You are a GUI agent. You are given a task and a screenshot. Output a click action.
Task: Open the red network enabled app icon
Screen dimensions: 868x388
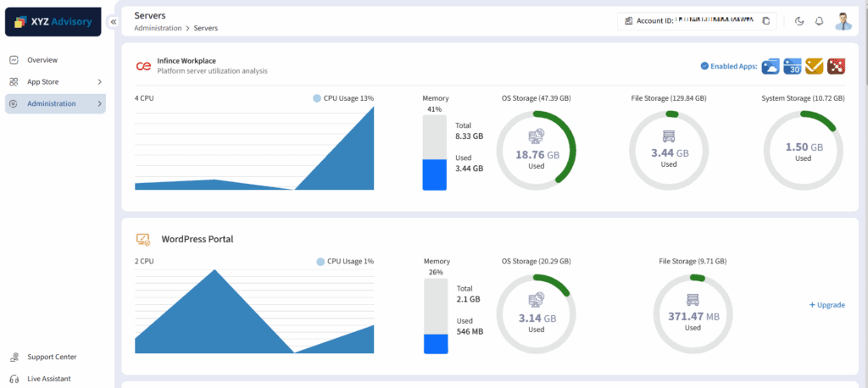837,66
